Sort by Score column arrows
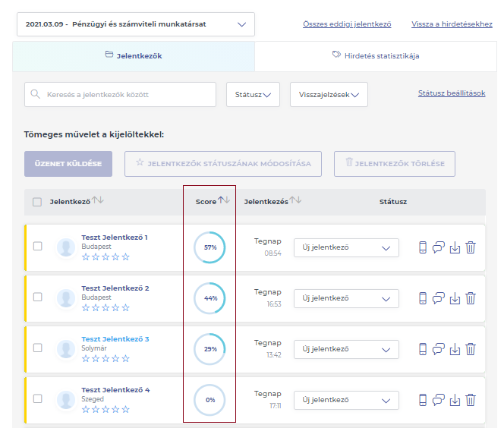Image resolution: width=504 pixels, height=428 pixels. 224,201
